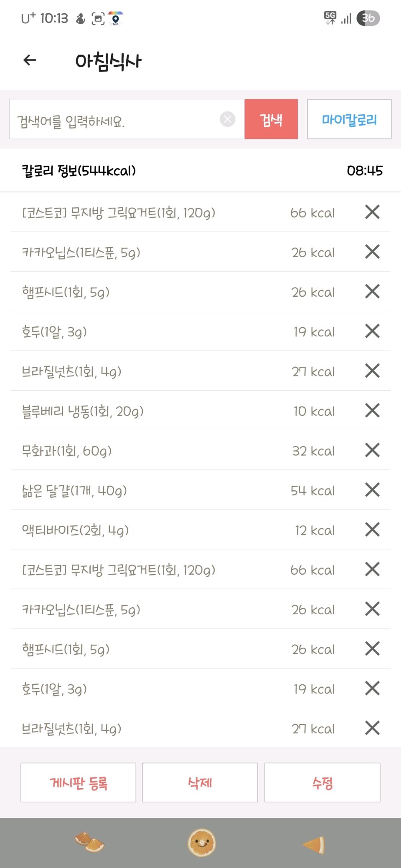Tap the 08:45 meal time
This screenshot has width=401, height=868.
(x=365, y=171)
